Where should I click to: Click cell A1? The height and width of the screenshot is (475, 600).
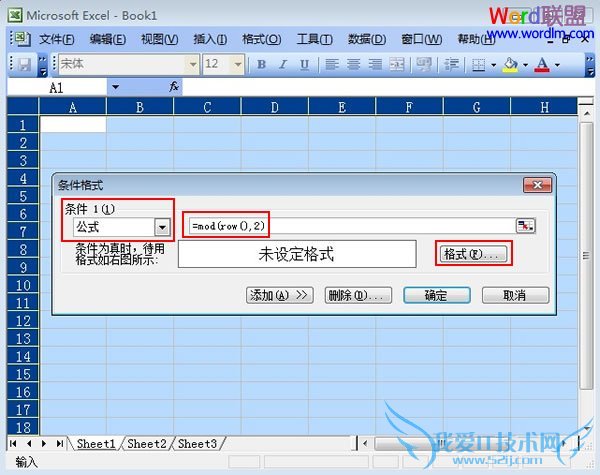click(x=73, y=124)
